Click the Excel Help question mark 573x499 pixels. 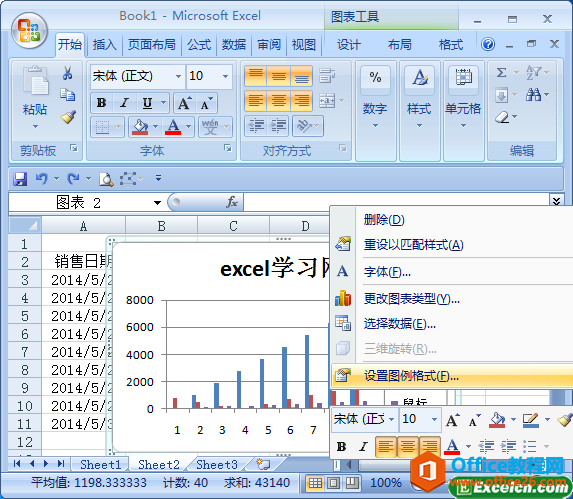(488, 45)
